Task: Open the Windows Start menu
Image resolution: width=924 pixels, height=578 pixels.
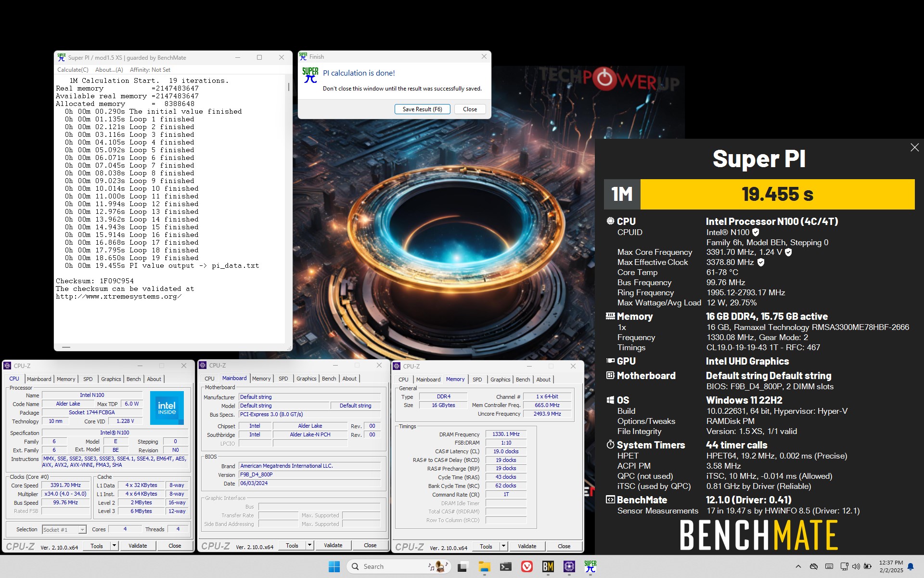Action: pyautogui.click(x=334, y=566)
